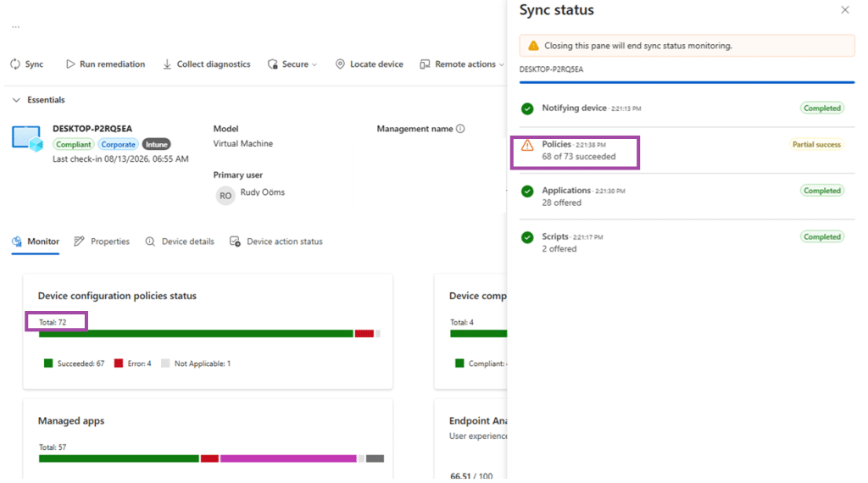868x483 pixels.
Task: Click Locate device button label
Action: pyautogui.click(x=376, y=64)
